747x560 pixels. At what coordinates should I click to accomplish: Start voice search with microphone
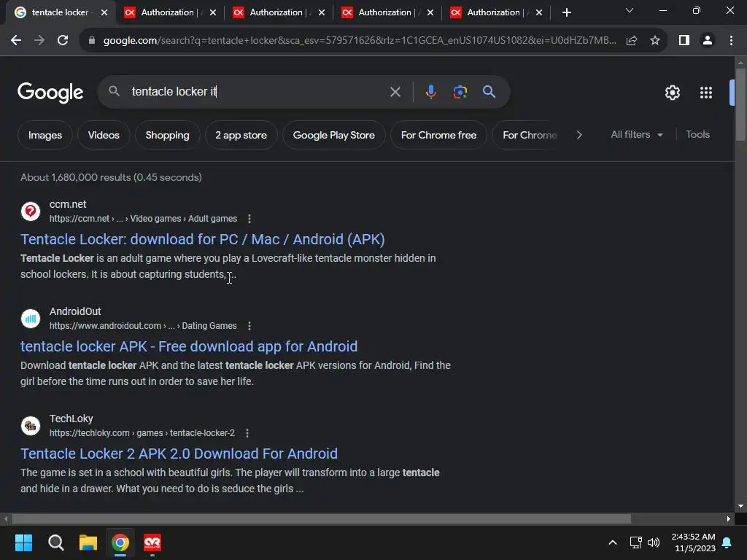click(x=430, y=91)
